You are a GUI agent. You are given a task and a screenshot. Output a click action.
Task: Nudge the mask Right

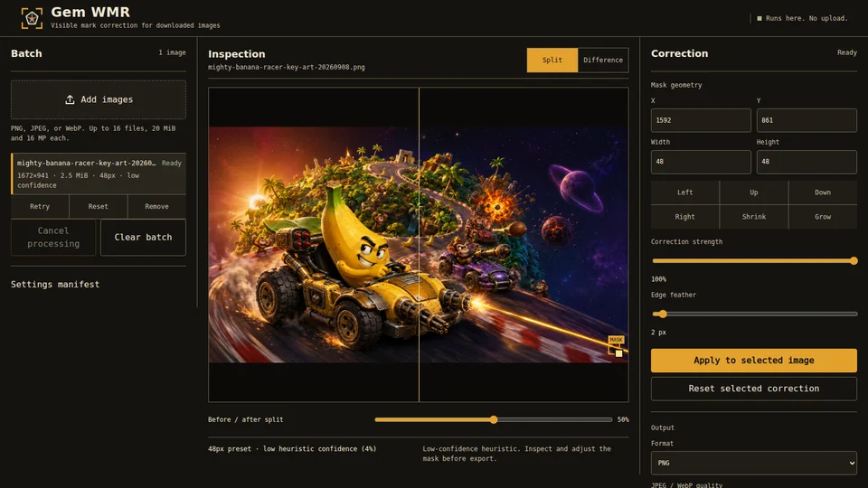[684, 217]
